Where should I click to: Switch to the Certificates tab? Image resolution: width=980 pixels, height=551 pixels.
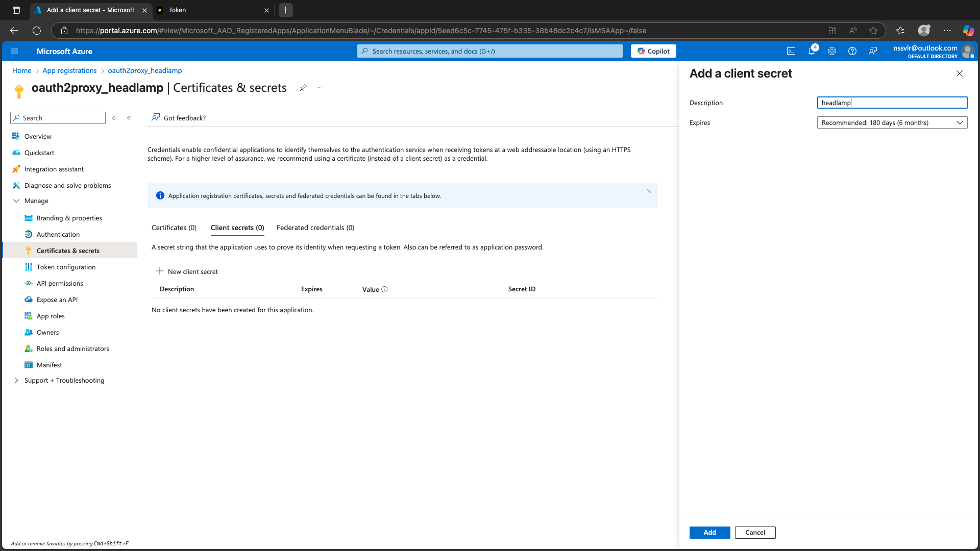pos(174,228)
